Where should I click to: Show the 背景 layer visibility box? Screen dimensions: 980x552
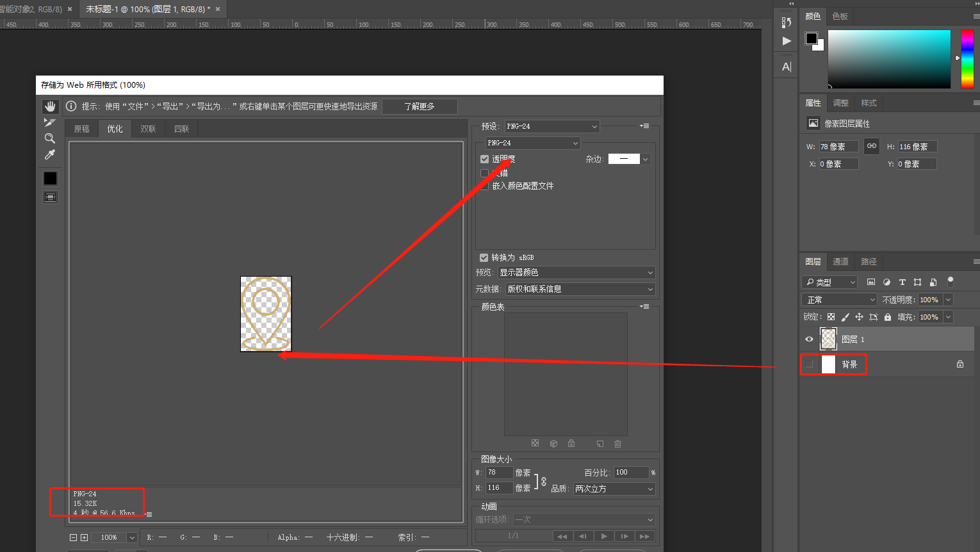[809, 364]
